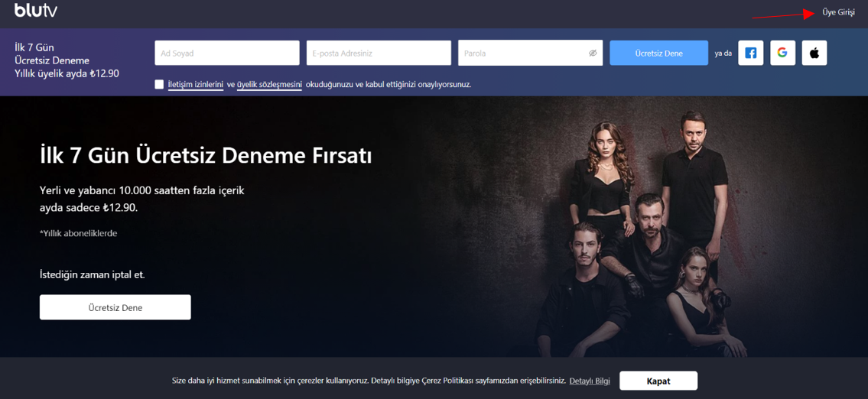Click the BluTV logo
The image size is (868, 399).
[36, 11]
